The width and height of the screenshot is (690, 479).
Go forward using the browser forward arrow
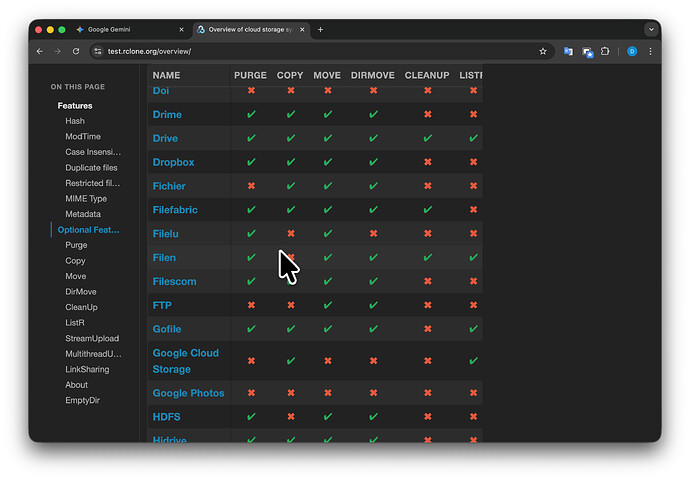pos(58,51)
